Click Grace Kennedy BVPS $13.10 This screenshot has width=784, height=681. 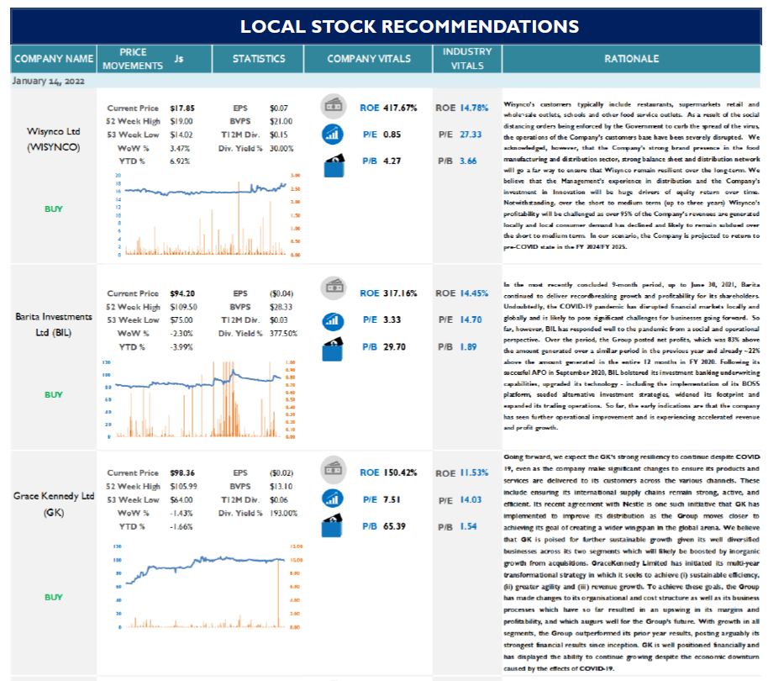281,486
